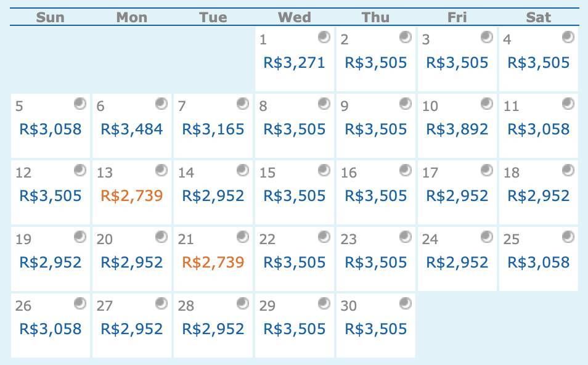The height and width of the screenshot is (365, 588).
Task: Pick the radio circle on day 30
Action: [x=406, y=303]
